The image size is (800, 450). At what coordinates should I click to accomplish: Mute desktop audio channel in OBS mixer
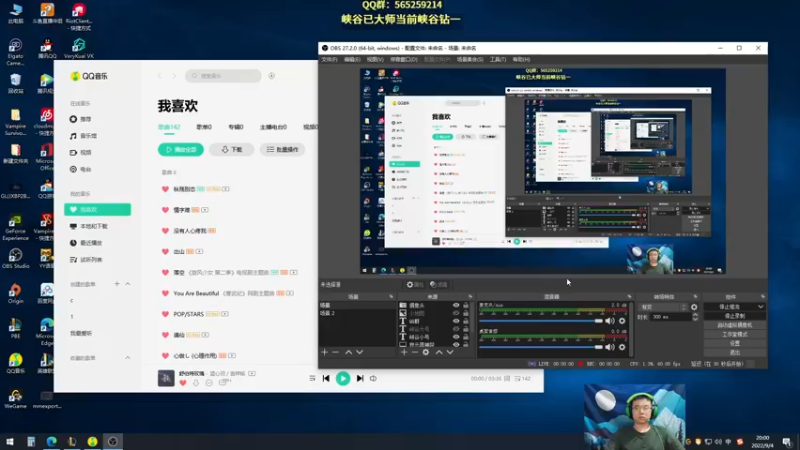point(610,347)
